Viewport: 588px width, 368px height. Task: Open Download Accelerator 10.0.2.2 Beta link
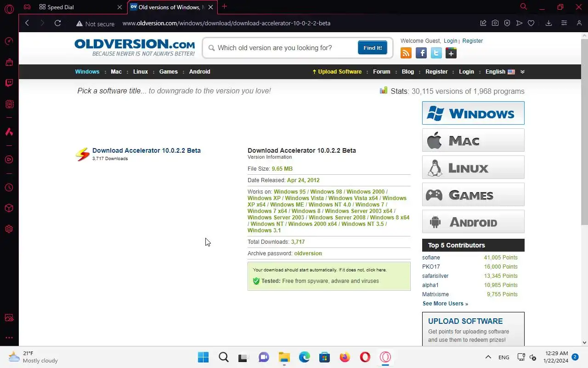[147, 150]
